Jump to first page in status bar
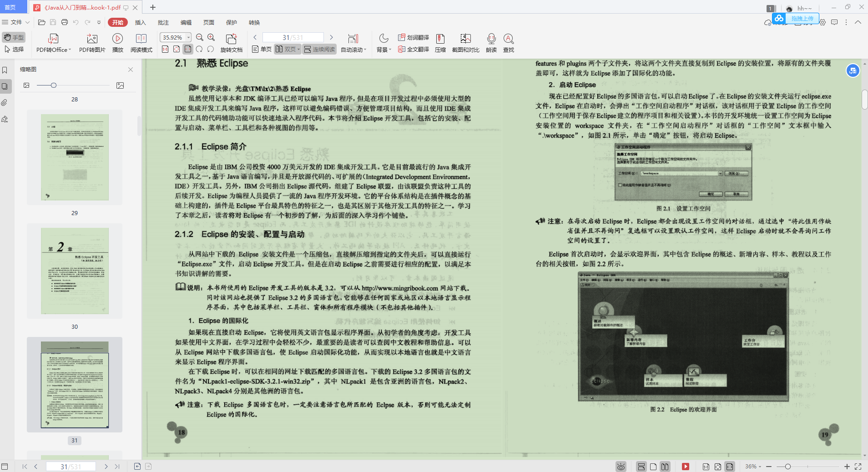The width and height of the screenshot is (868, 472). [x=25, y=467]
